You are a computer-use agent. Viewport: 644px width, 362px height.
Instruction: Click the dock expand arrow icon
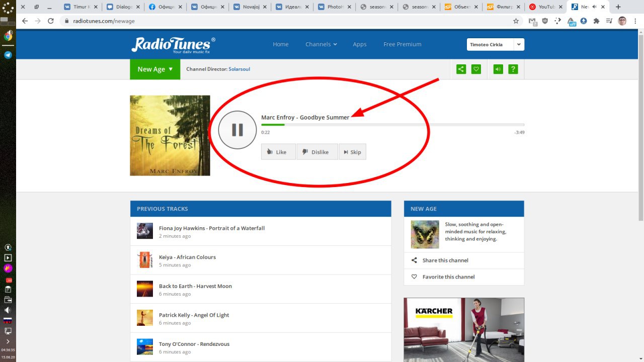coord(8,341)
